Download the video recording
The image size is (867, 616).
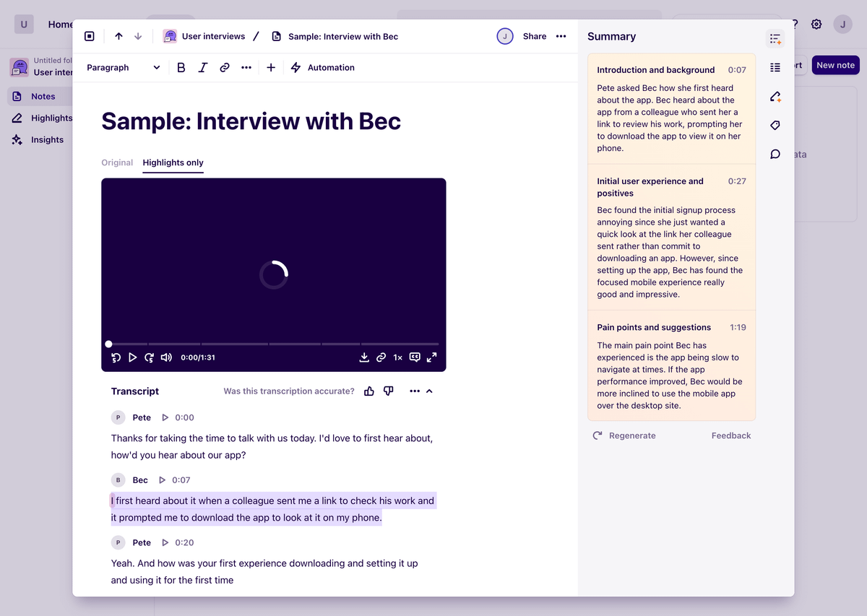[364, 357]
